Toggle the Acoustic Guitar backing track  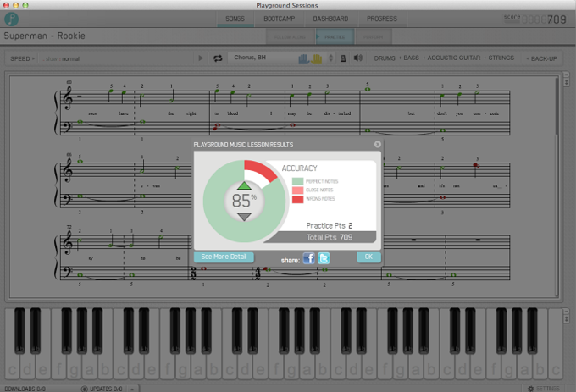[454, 58]
